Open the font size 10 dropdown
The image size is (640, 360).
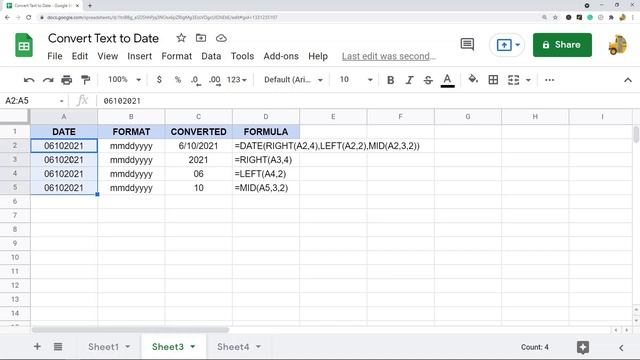(x=356, y=80)
